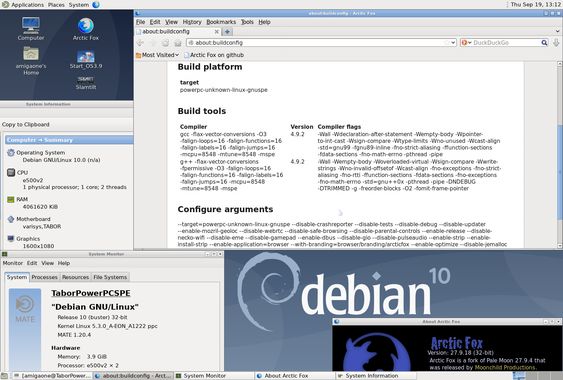Open the Tools menu in Arctic Fox
This screenshot has width=563, height=380.
247,22
